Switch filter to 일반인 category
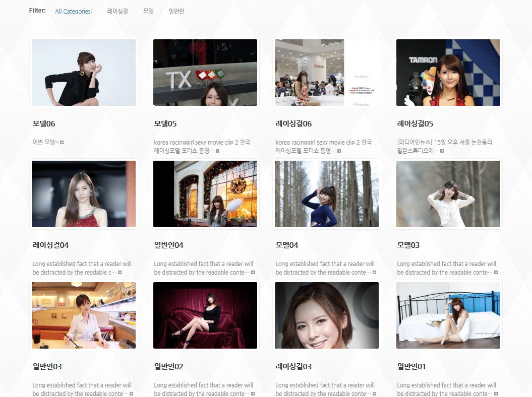This screenshot has height=397, width=532. click(176, 11)
